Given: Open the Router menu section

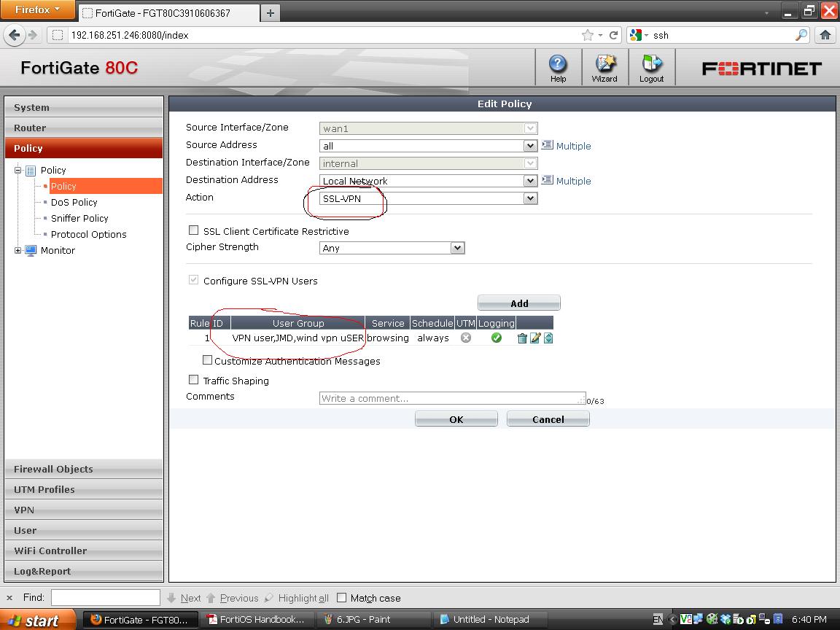Looking at the screenshot, I should point(84,128).
